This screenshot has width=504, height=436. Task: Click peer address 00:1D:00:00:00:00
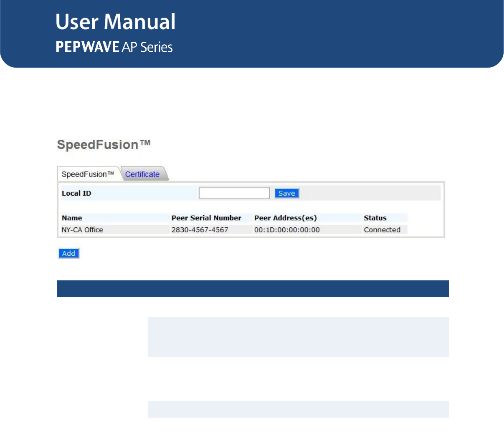(x=287, y=230)
